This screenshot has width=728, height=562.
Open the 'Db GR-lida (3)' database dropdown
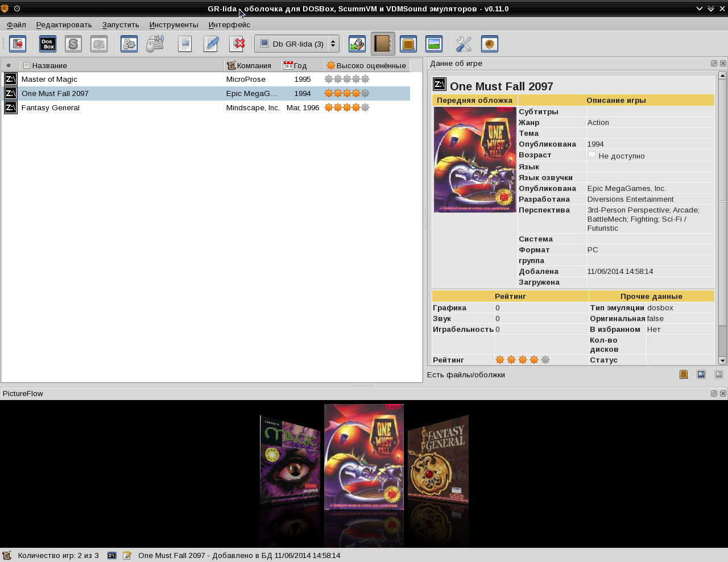pos(297,44)
